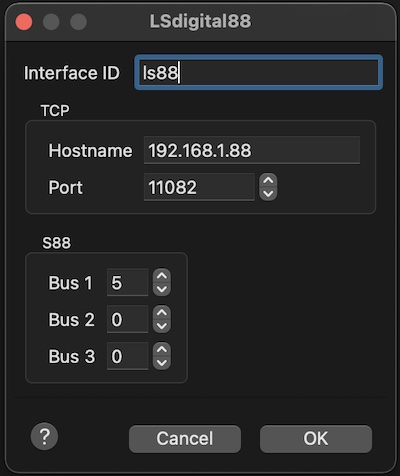Open help with the question mark button
The image size is (400, 476).
pyautogui.click(x=44, y=436)
